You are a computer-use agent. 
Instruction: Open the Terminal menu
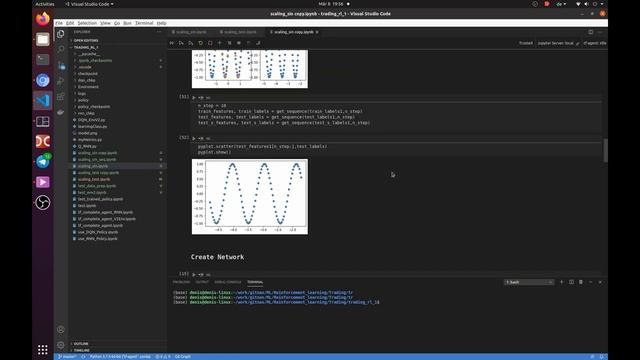tap(144, 23)
